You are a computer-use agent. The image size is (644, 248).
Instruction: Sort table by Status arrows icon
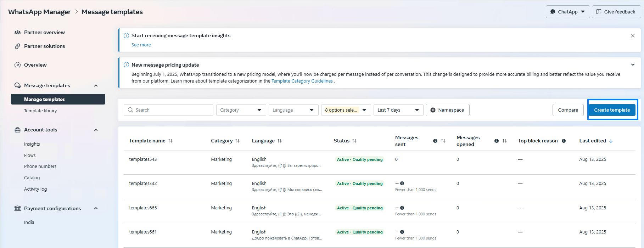354,141
